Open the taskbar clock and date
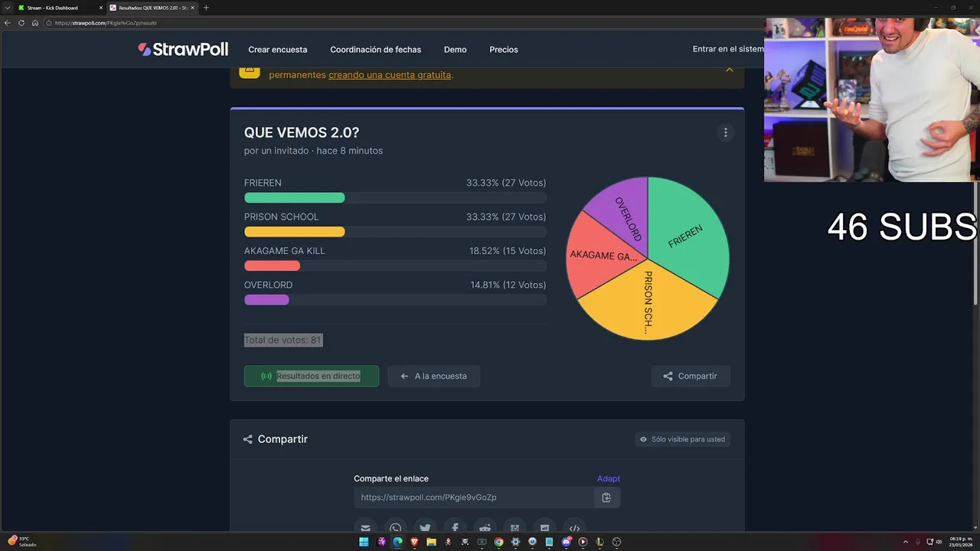 coord(961,542)
